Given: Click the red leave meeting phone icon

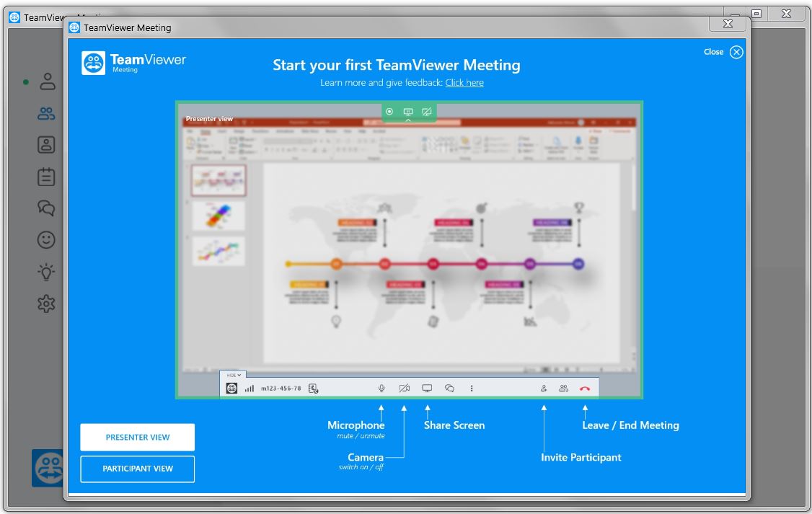Looking at the screenshot, I should point(585,389).
